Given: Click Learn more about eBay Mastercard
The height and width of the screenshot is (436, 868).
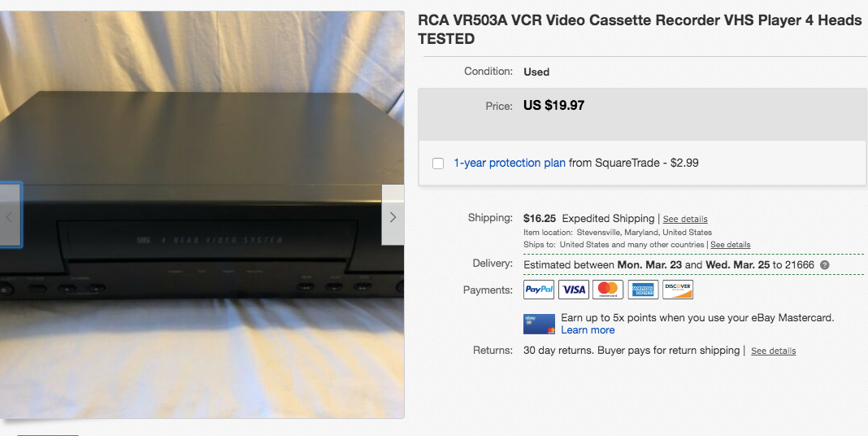Looking at the screenshot, I should [588, 329].
